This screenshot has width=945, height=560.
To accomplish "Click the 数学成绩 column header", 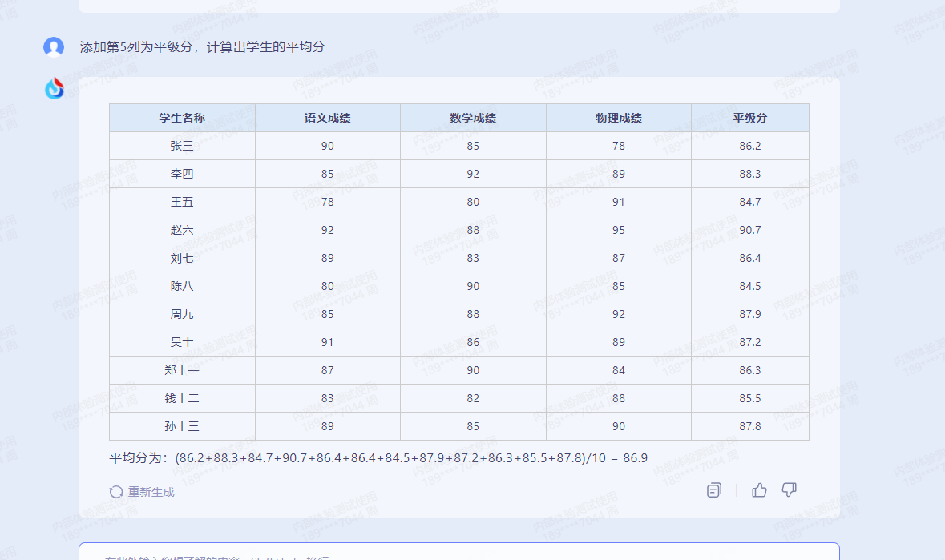I will tap(473, 118).
